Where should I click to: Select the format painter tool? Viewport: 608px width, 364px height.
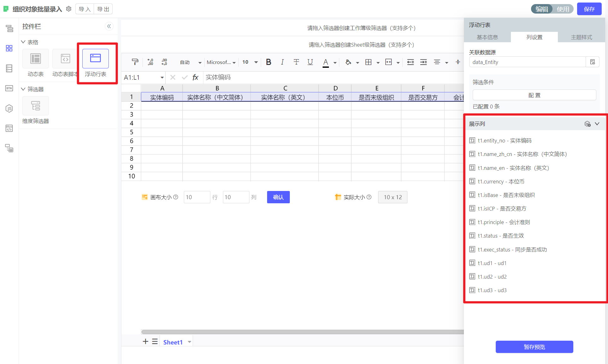coord(135,62)
